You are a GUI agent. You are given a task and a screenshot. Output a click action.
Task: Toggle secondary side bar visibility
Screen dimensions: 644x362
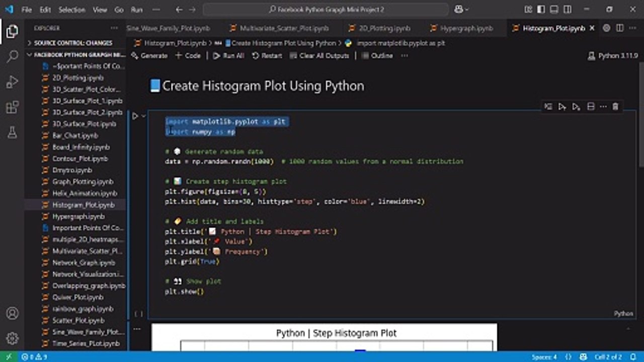[x=567, y=9]
